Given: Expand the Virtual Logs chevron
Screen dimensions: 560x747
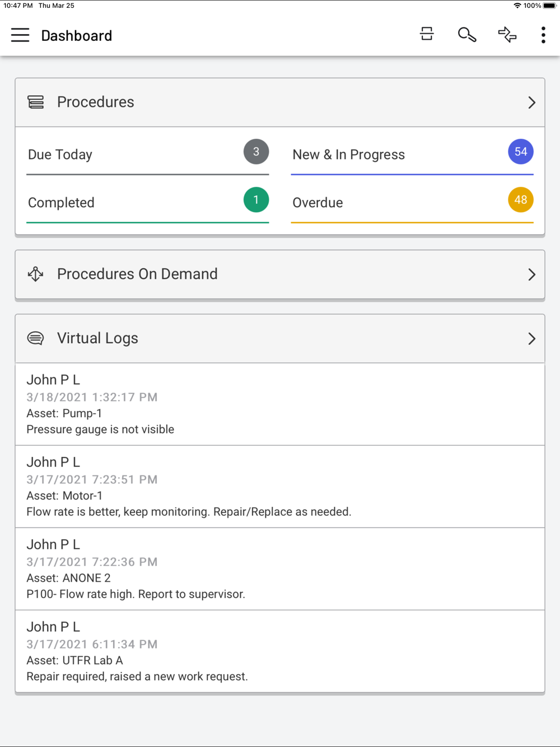Looking at the screenshot, I should (x=531, y=339).
